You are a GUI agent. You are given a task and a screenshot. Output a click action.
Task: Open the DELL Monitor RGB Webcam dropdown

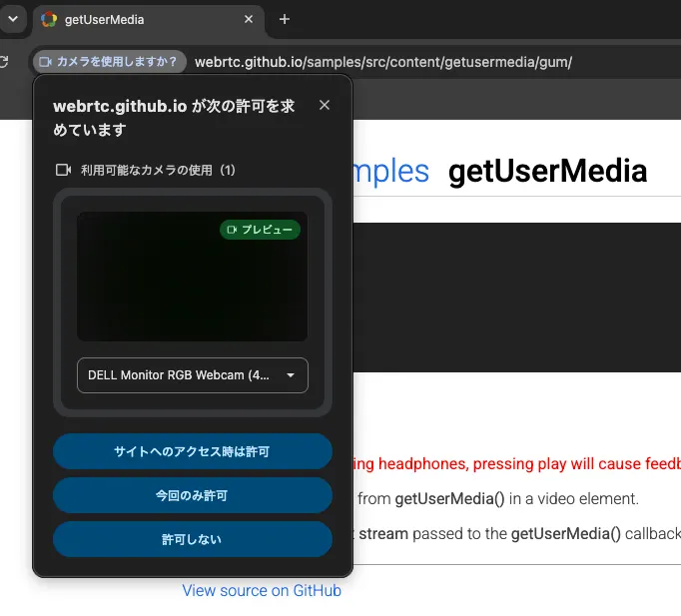point(193,375)
